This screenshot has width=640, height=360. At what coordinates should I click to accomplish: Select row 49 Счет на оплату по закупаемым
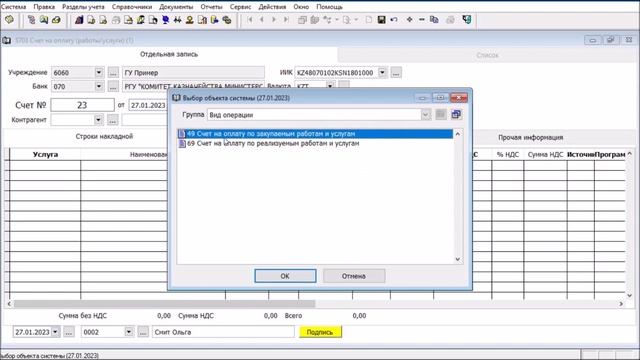coord(315,134)
